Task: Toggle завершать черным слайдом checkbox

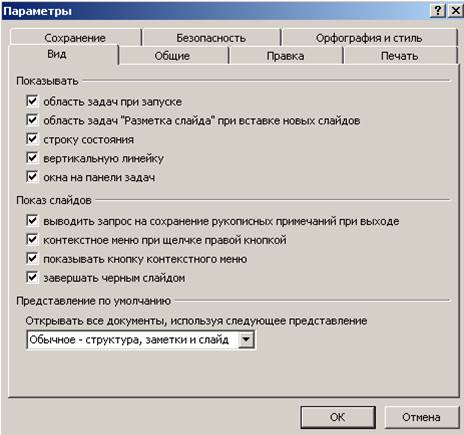Action: pos(32,277)
